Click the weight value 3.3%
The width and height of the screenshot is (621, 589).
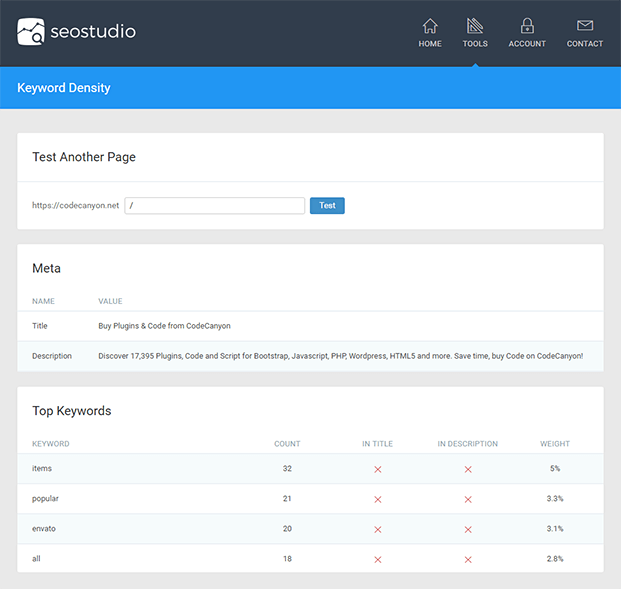pyautogui.click(x=555, y=498)
